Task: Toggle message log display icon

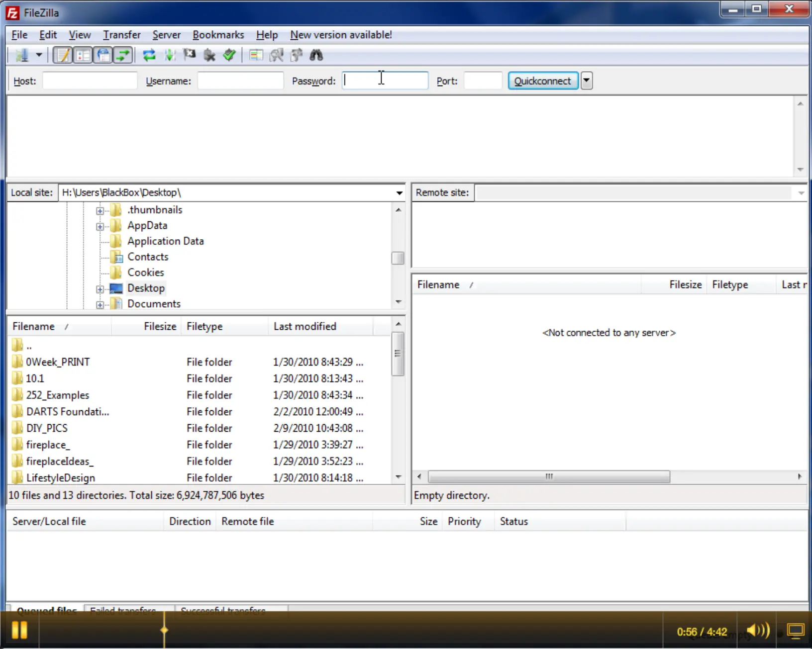Action: 63,55
